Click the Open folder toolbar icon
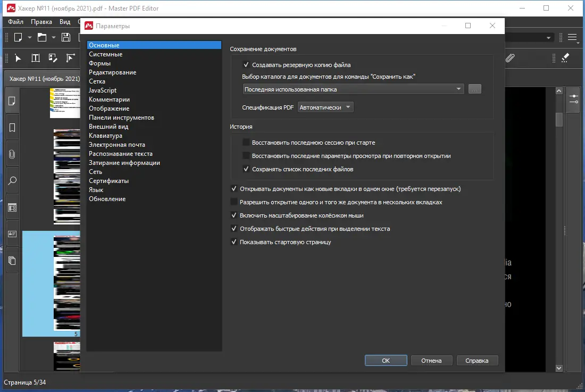 pos(42,37)
